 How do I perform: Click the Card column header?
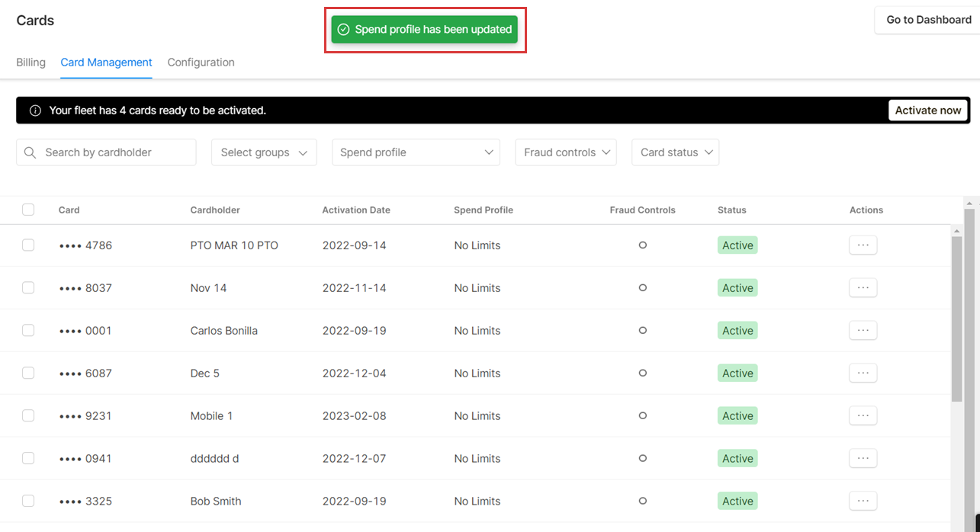click(x=69, y=210)
